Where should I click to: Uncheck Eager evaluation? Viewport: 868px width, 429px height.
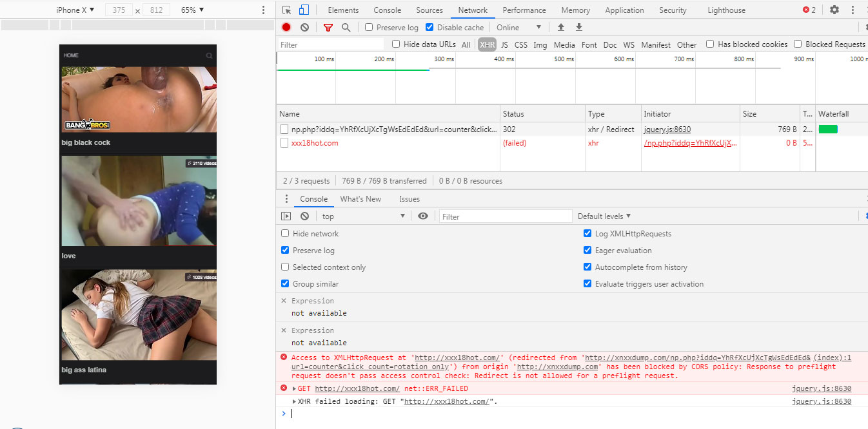587,250
